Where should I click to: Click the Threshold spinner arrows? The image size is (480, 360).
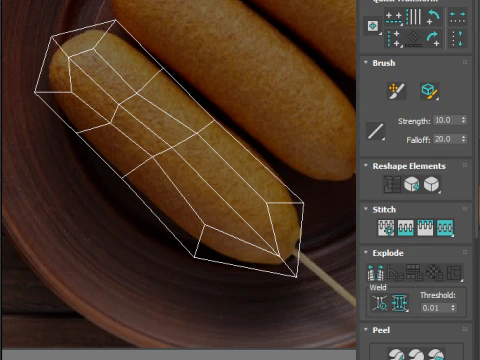pyautogui.click(x=453, y=308)
